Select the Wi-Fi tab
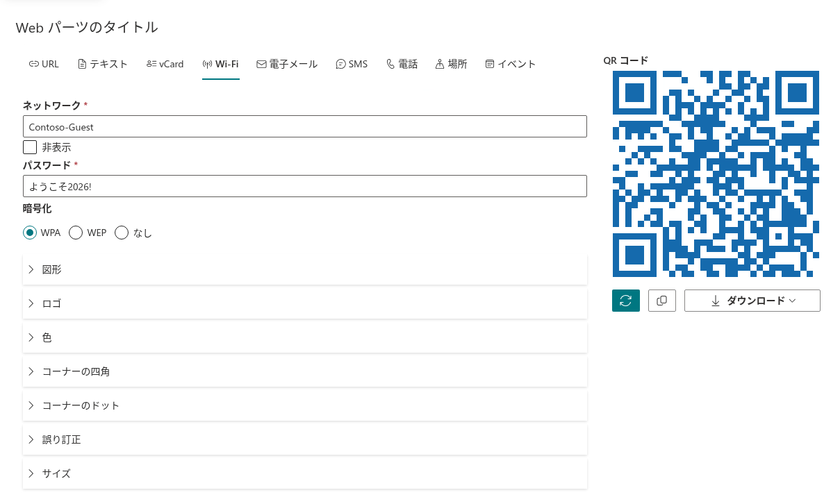 [221, 64]
